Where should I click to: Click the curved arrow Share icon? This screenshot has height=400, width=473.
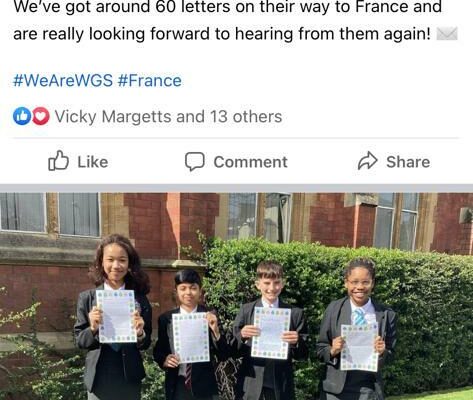[x=367, y=161]
